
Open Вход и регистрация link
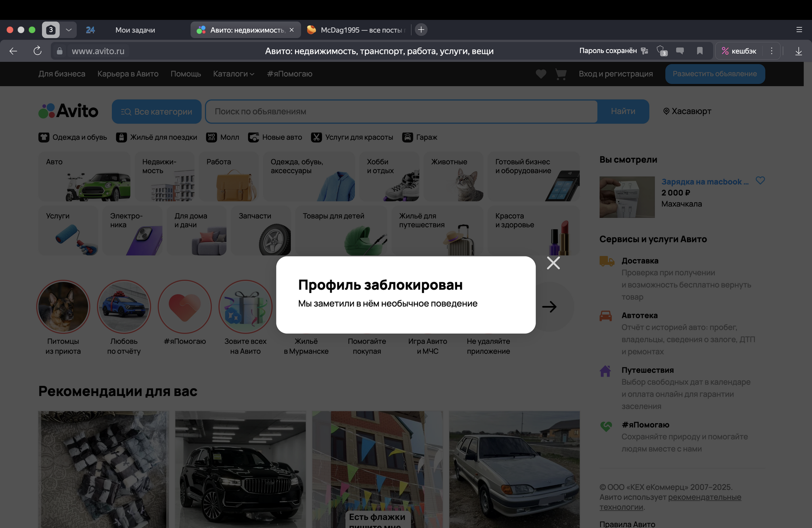[x=615, y=74]
